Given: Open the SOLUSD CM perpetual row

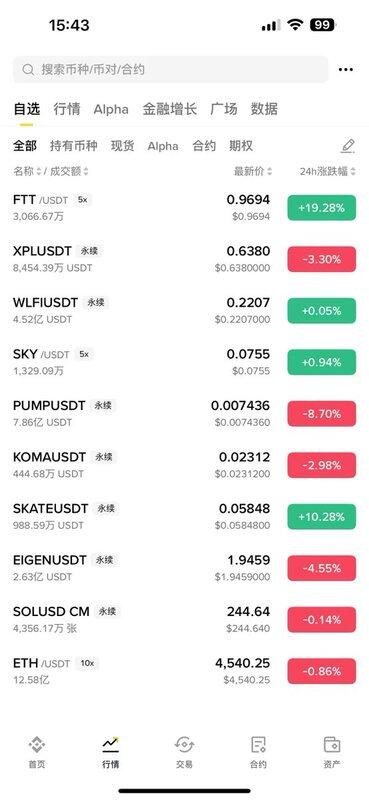Looking at the screenshot, I should point(184,619).
